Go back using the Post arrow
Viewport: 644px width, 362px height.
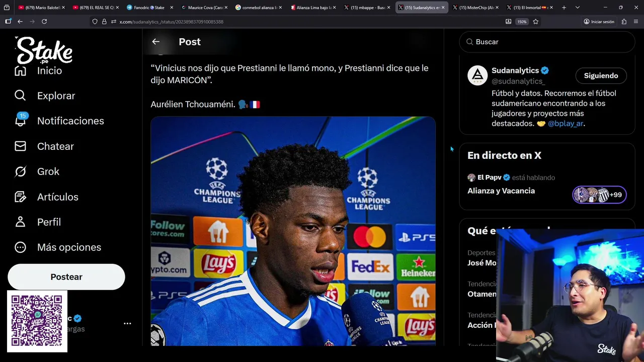155,42
